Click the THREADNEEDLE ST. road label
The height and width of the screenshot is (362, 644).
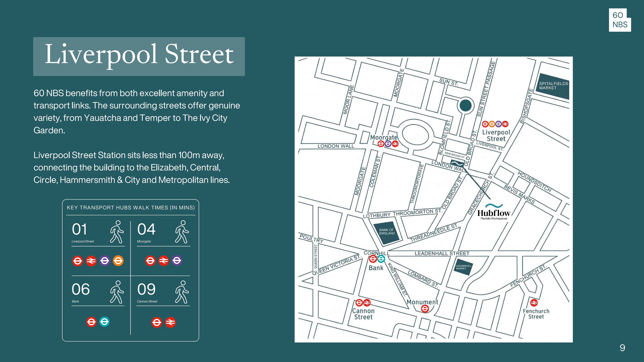point(434,233)
